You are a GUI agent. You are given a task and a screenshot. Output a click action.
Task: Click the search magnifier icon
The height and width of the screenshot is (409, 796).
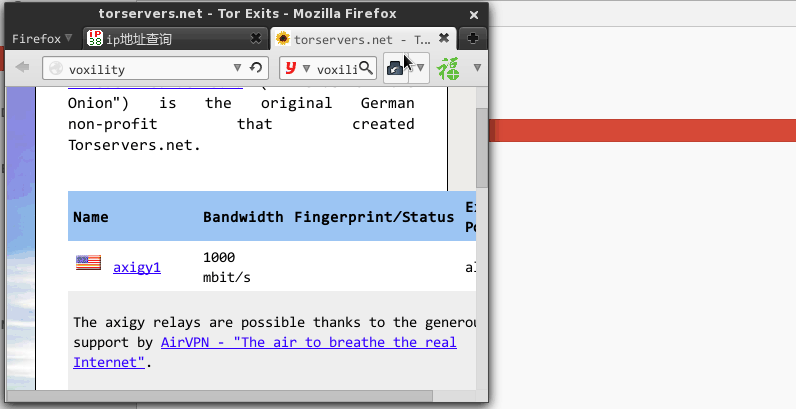pyautogui.click(x=366, y=67)
